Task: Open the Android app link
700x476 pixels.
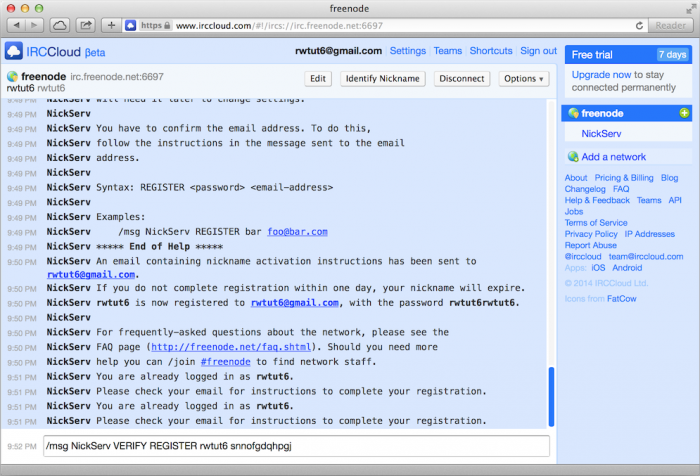Action: click(x=627, y=268)
